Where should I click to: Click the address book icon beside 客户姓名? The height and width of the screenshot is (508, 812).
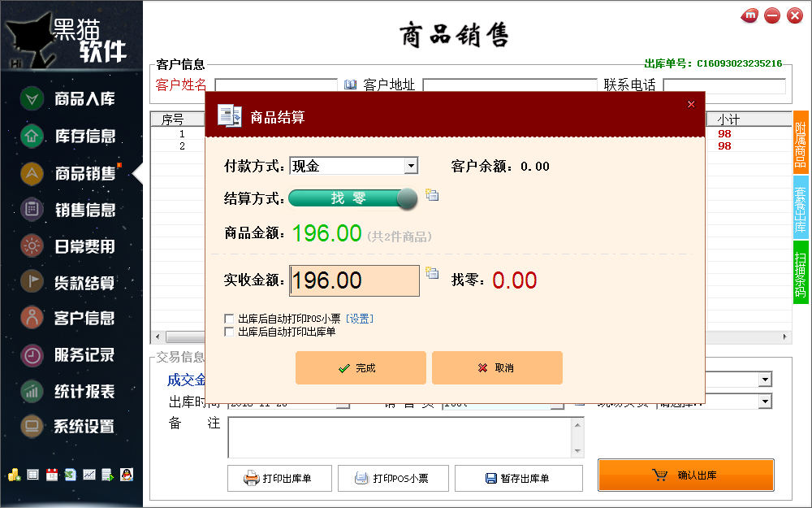(351, 85)
